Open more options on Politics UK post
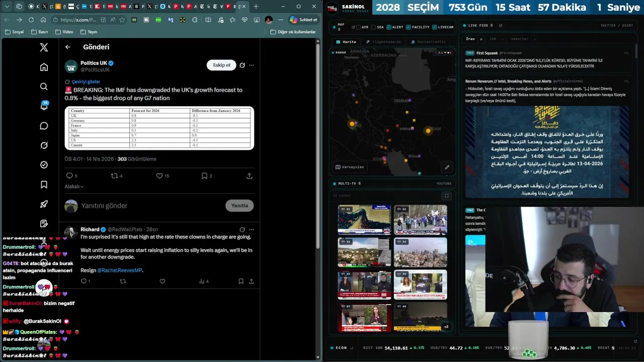Screen dimensions: 644x362 click(x=252, y=65)
